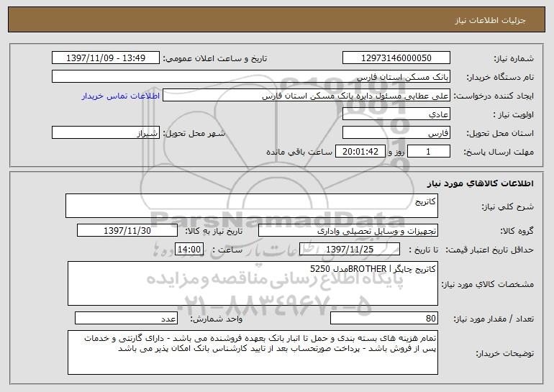This screenshot has height=392, width=554.
Task: Click the label تاریخ نیاز به کالا
Action: 214,232
